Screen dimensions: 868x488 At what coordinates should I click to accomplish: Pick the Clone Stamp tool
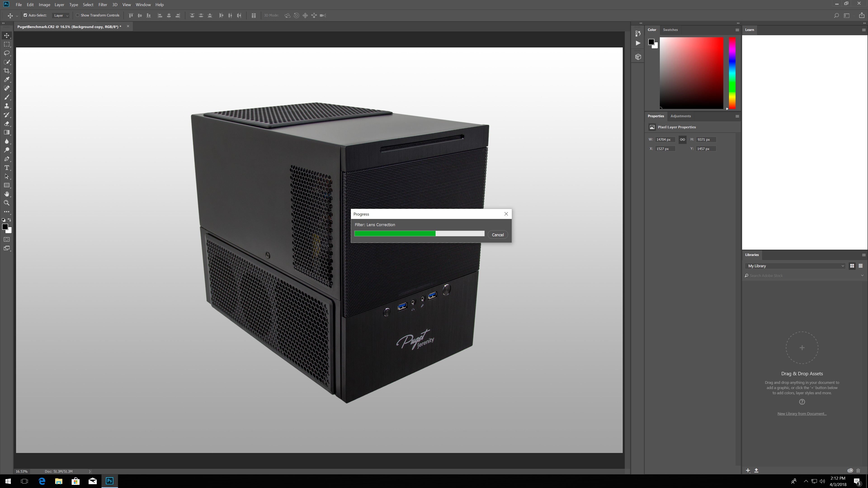coord(7,106)
